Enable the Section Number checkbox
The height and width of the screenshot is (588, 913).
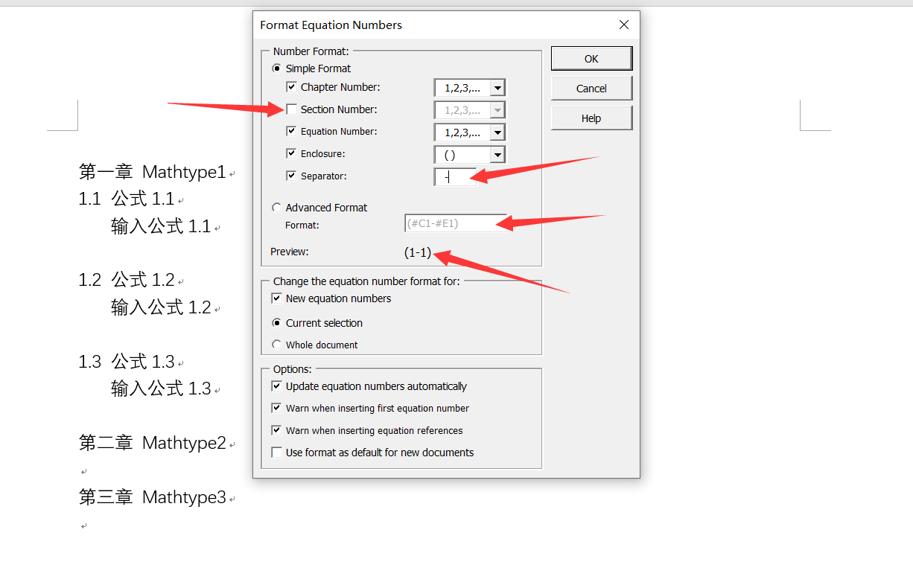pos(291,109)
